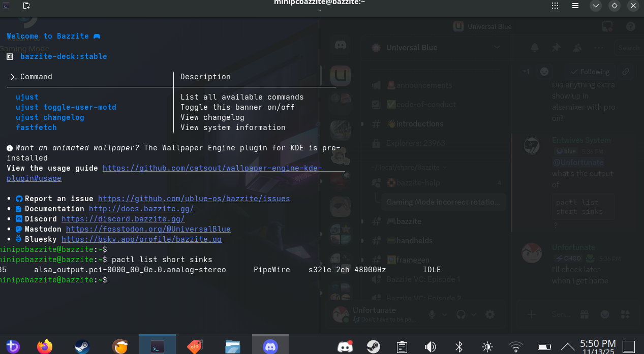Open terminal titlebar down-arrow dropdown
The width and height of the screenshot is (644, 354).
(x=596, y=6)
